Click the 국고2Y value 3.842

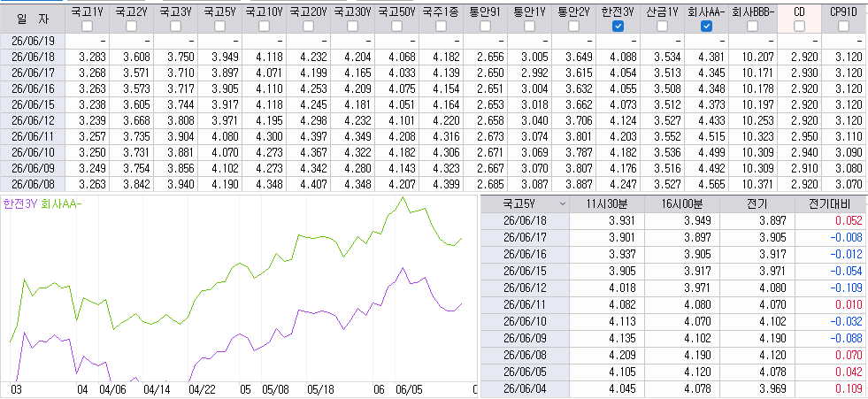[x=137, y=184]
